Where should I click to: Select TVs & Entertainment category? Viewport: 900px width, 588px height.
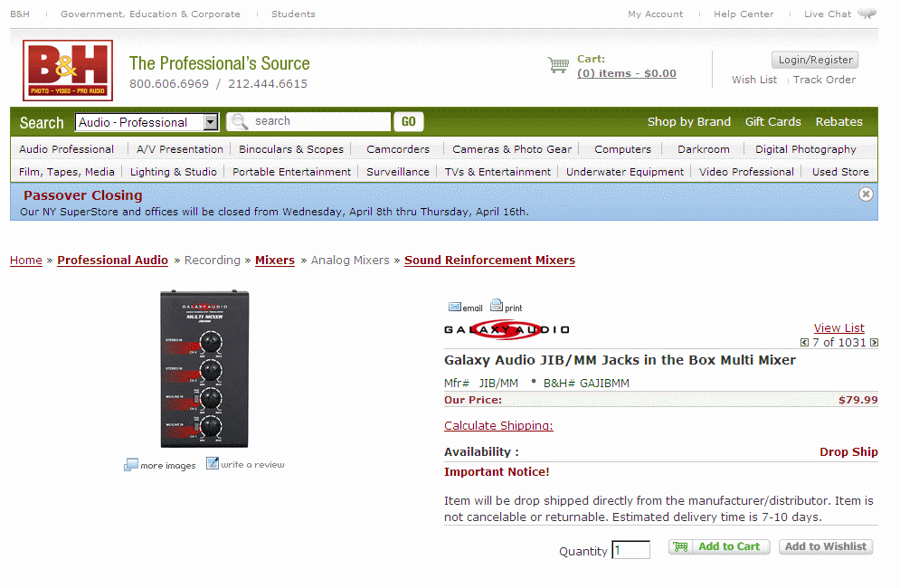497,172
